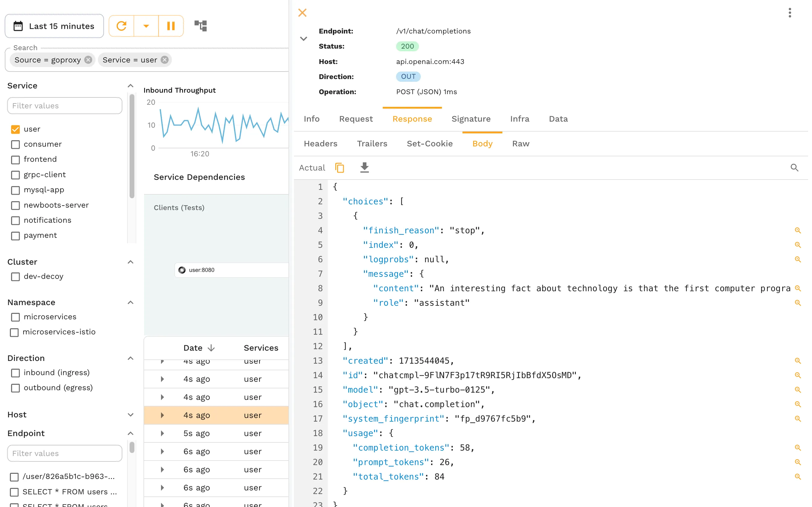Open the body search magnifier
Viewport: 812px width, 507px height.
click(794, 167)
